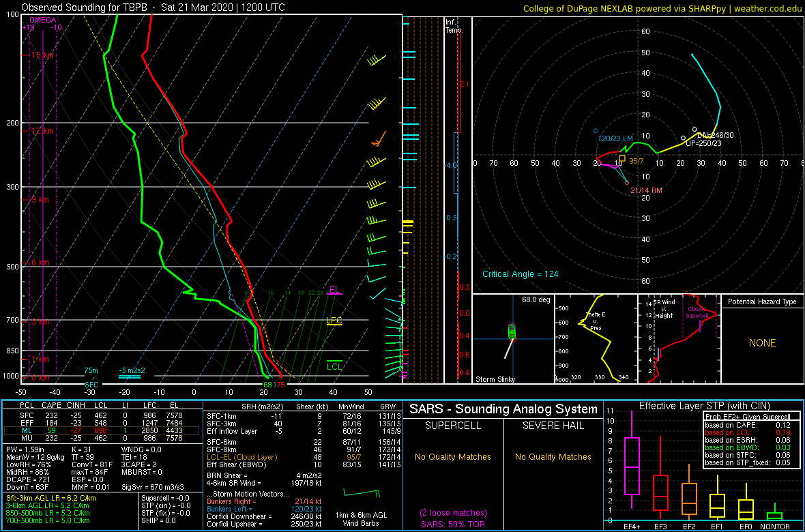Image resolution: width=805 pixels, height=532 pixels.
Task: Click 'No Quality Matches' under SEVERE HAIL
Action: (553, 456)
